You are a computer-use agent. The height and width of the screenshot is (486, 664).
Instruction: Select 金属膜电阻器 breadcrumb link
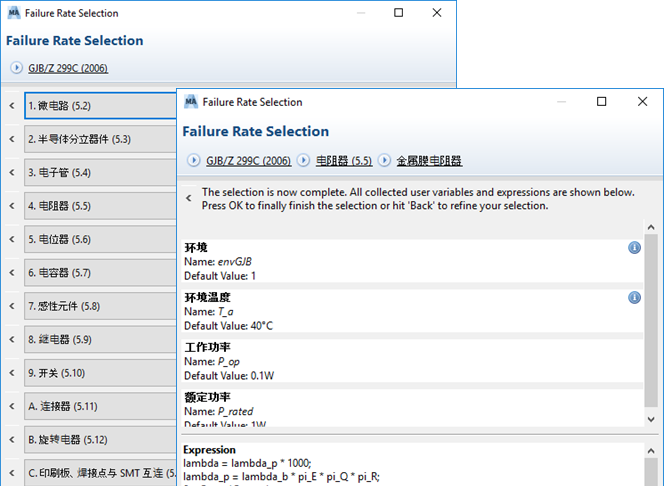429,160
